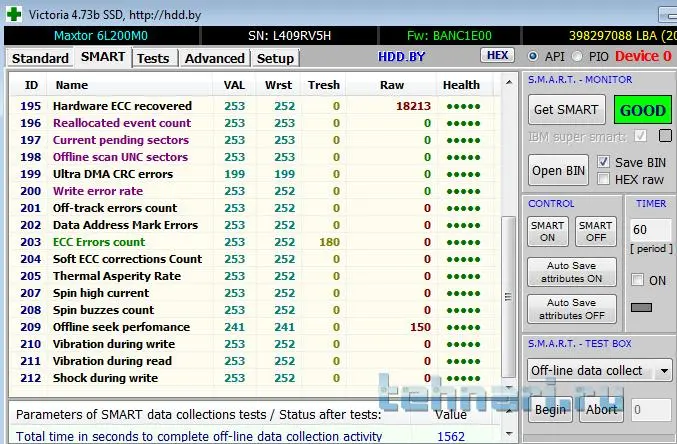
Task: Click the green GOOD status indicator
Action: point(642,110)
